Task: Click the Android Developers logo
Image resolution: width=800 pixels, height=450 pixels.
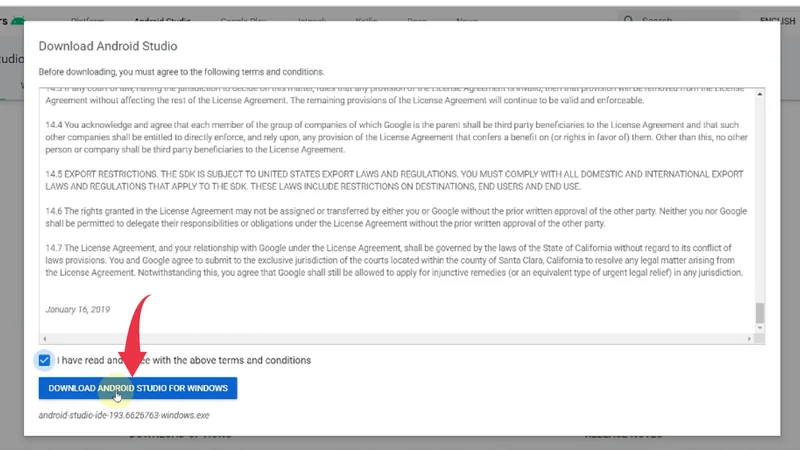Action: (x=10, y=20)
